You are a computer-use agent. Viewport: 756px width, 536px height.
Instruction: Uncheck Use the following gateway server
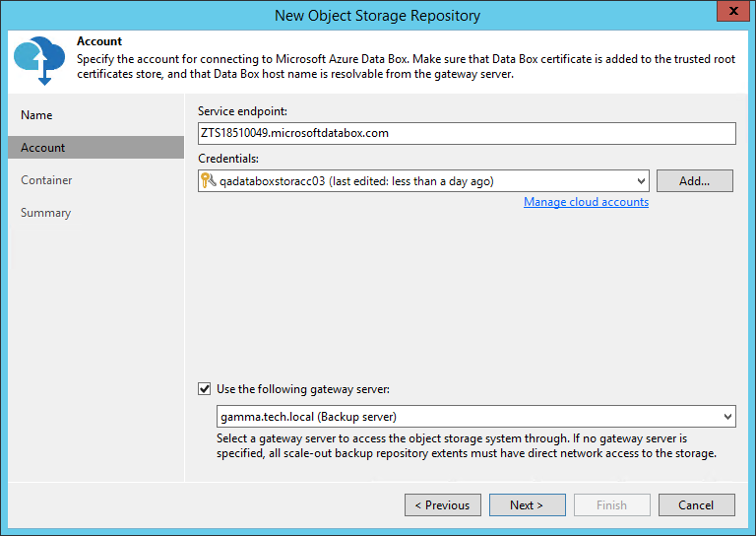(x=205, y=389)
